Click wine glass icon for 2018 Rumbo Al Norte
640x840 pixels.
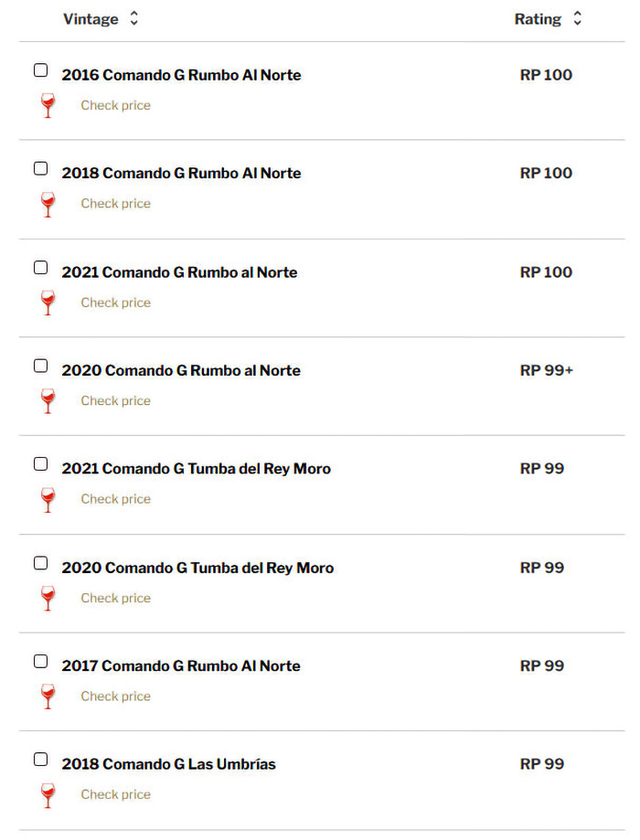[48, 205]
